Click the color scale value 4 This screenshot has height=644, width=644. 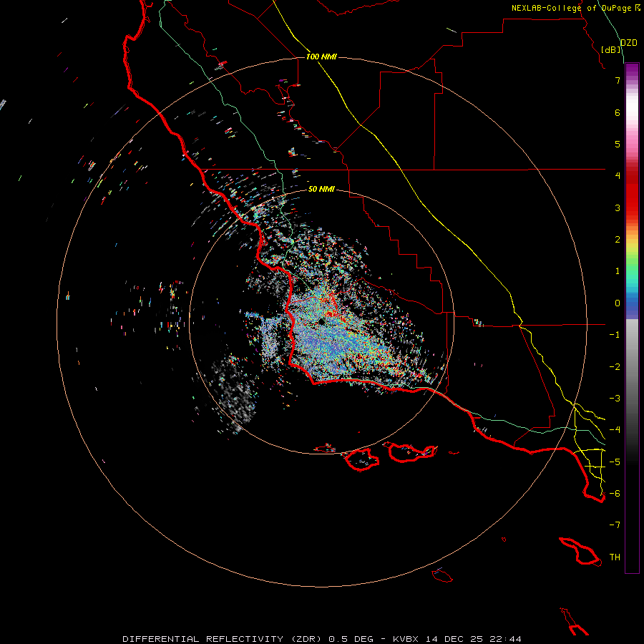pos(618,176)
